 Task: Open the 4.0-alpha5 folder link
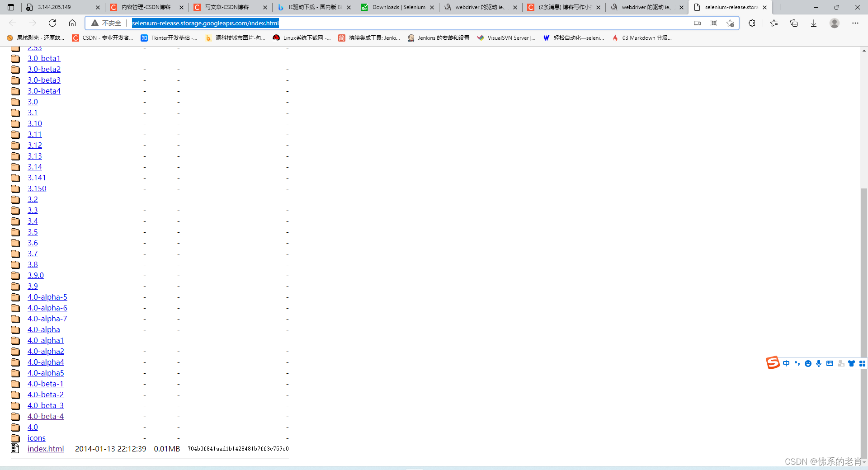click(46, 373)
